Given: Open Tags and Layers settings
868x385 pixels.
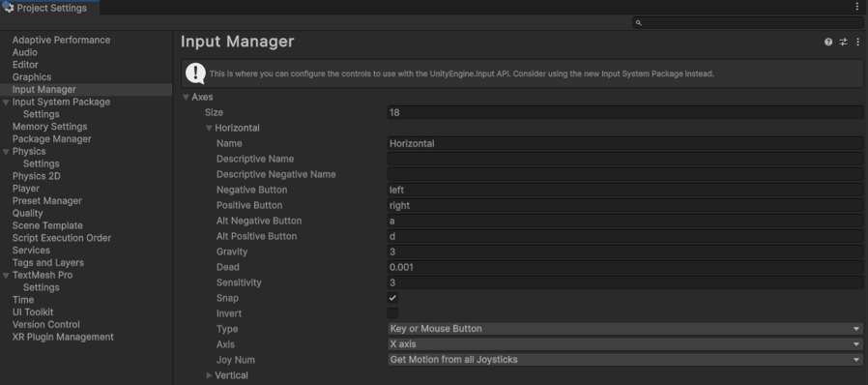Looking at the screenshot, I should (48, 262).
